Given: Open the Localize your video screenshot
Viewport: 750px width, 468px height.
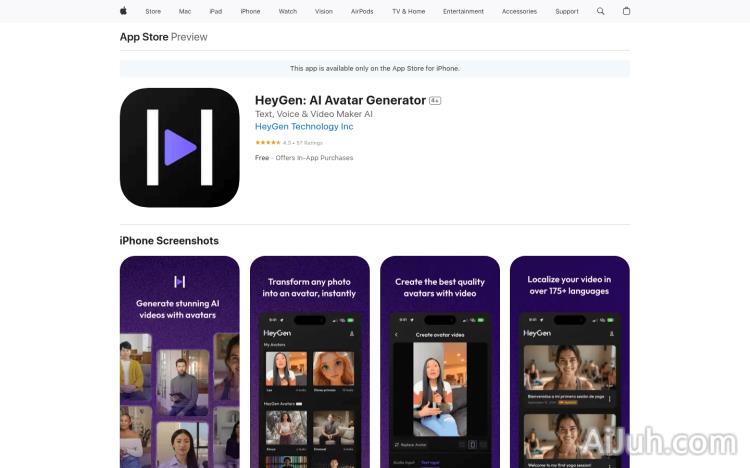Looking at the screenshot, I should pos(570,362).
